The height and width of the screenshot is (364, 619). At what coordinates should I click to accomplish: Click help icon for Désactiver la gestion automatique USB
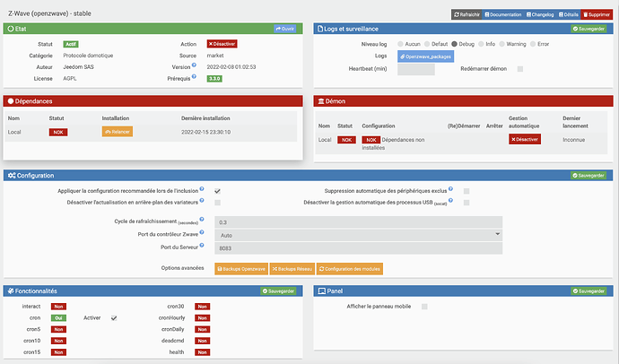click(x=450, y=200)
